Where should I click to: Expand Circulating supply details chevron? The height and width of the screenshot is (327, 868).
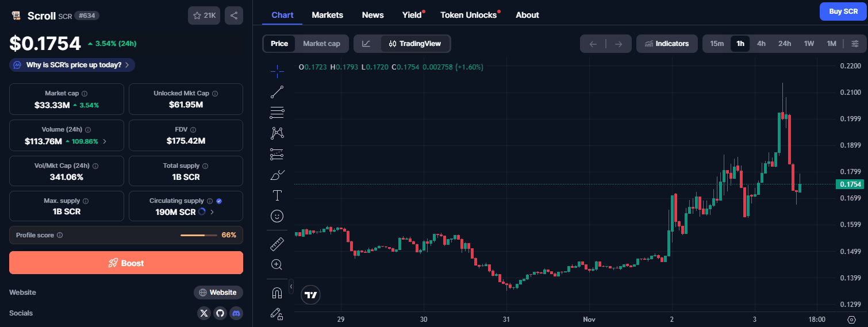[212, 212]
